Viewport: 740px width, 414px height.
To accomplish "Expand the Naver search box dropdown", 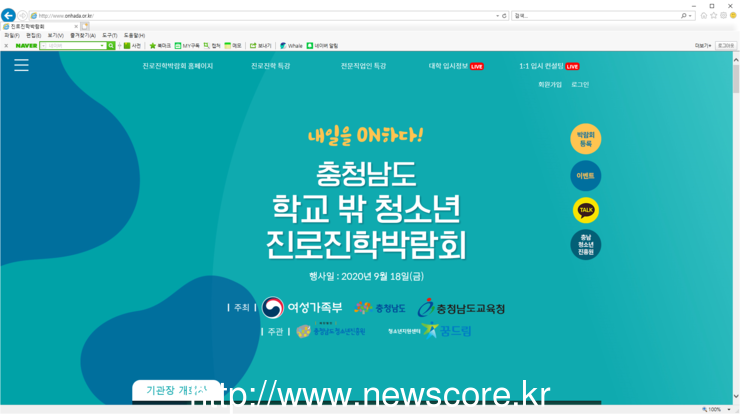I will [x=102, y=45].
